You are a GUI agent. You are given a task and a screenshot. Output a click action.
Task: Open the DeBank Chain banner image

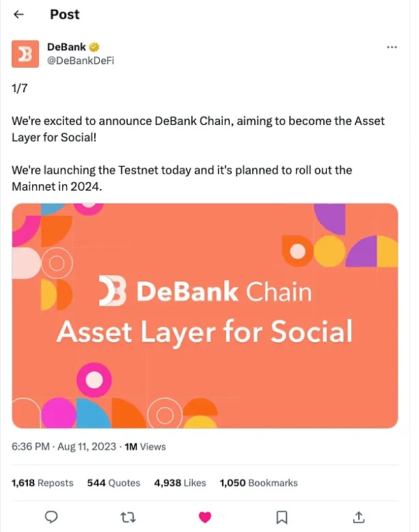[x=205, y=316]
